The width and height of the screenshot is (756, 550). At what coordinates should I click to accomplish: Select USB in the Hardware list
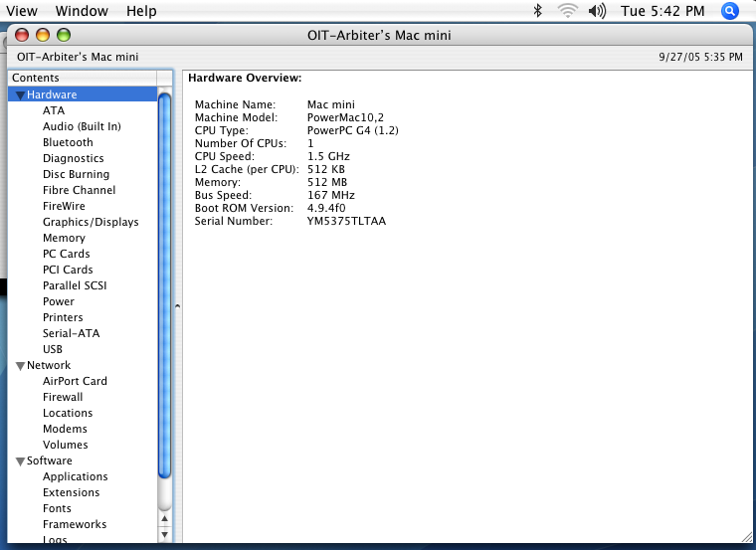(52, 349)
